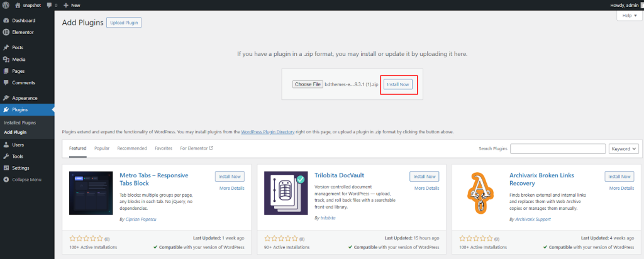Switch to the Recommended tab

point(132,148)
